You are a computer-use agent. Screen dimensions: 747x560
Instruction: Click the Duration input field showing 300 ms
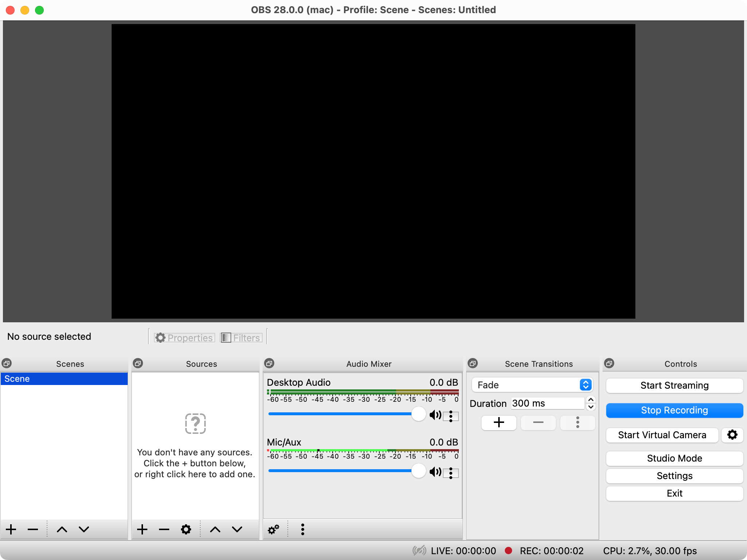547,403
